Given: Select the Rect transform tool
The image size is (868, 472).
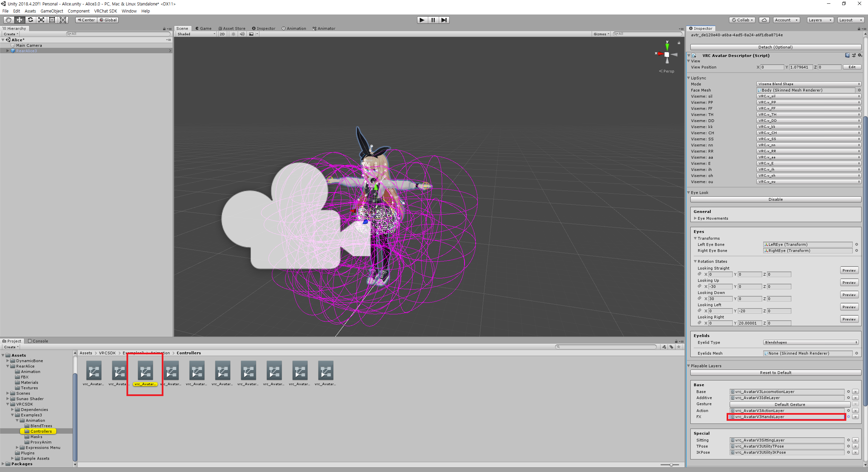Looking at the screenshot, I should click(52, 20).
